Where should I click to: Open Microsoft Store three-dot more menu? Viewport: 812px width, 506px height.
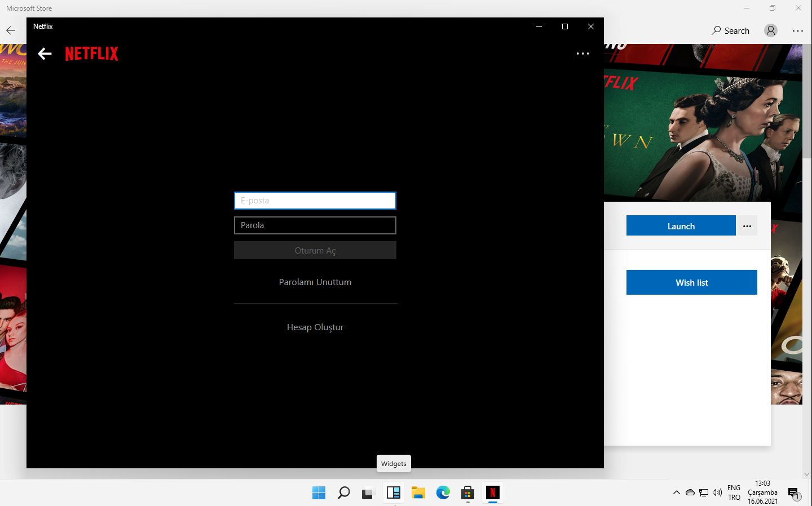(798, 30)
